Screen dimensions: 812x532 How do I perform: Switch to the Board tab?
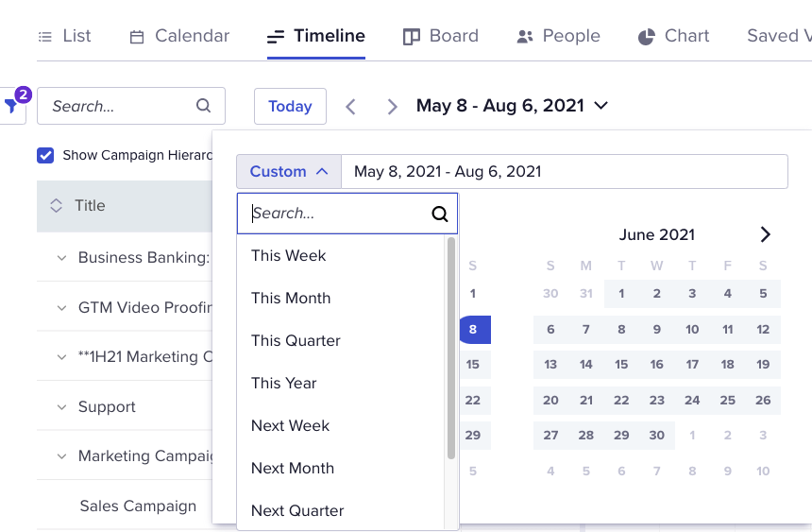(x=441, y=36)
